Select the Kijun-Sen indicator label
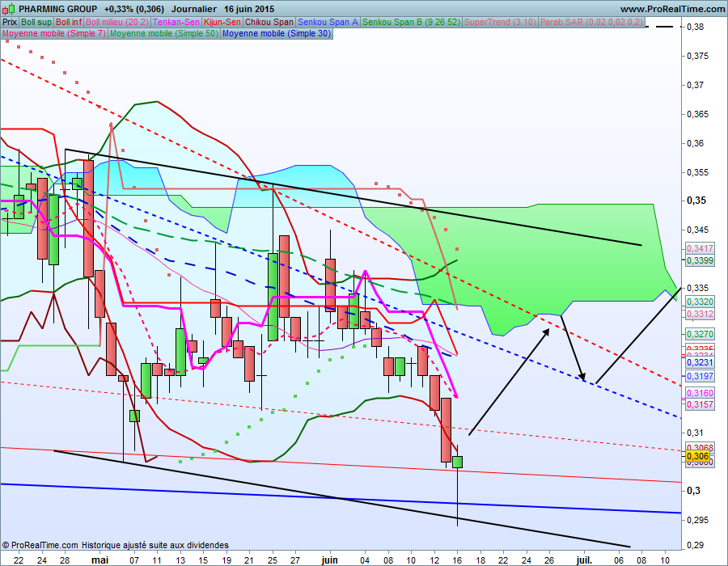Image resolution: width=728 pixels, height=566 pixels. (x=222, y=23)
